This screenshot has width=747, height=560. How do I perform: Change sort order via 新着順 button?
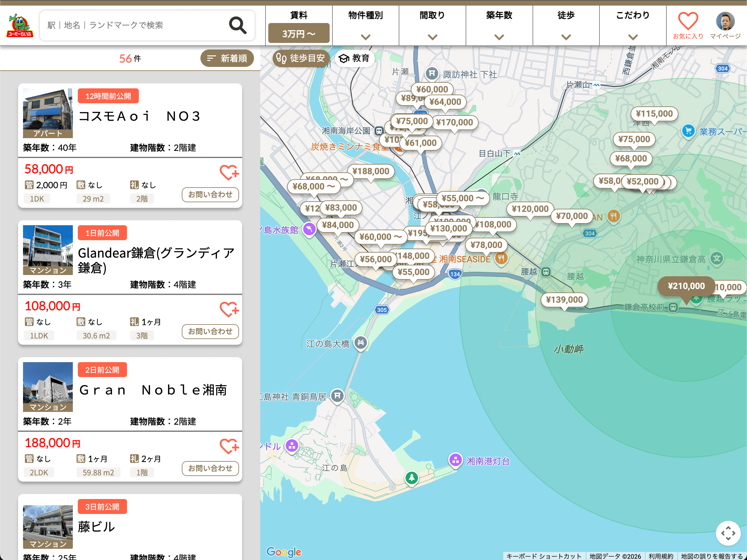(227, 58)
